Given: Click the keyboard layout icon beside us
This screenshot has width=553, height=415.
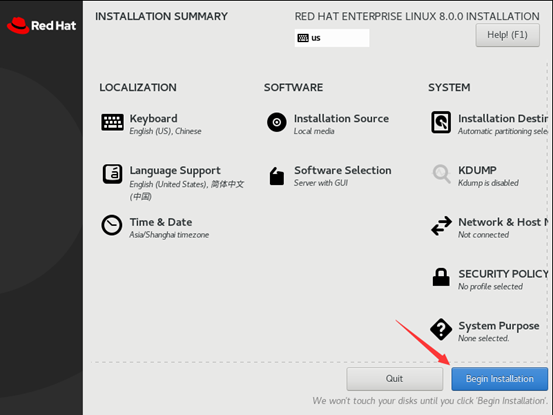Looking at the screenshot, I should (303, 38).
